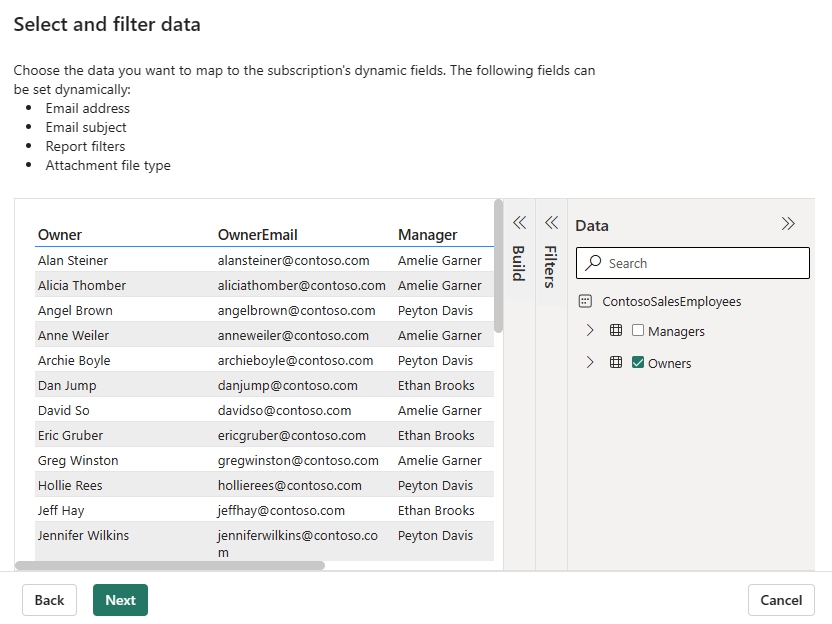The image size is (832, 624).
Task: Select the David So owner cell
Action: point(64,410)
